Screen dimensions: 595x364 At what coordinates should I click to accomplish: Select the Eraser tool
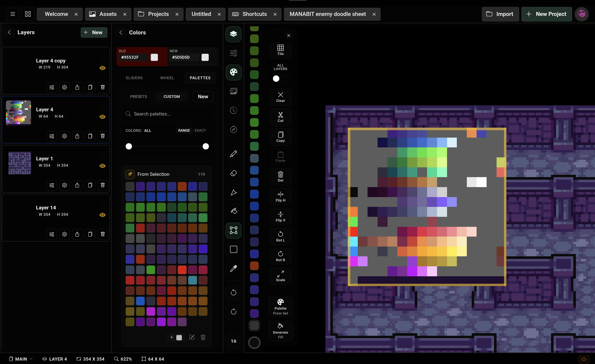pyautogui.click(x=233, y=173)
